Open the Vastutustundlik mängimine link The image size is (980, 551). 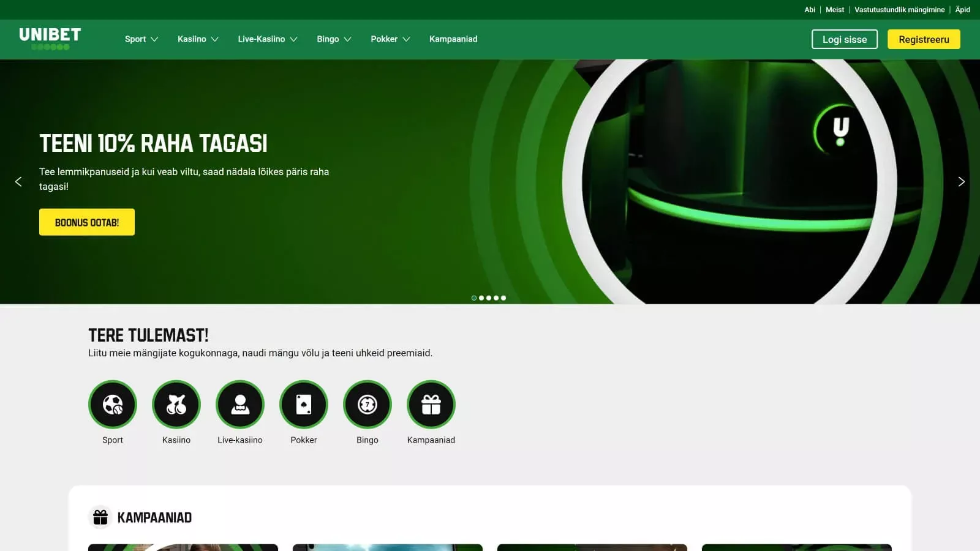tap(899, 9)
